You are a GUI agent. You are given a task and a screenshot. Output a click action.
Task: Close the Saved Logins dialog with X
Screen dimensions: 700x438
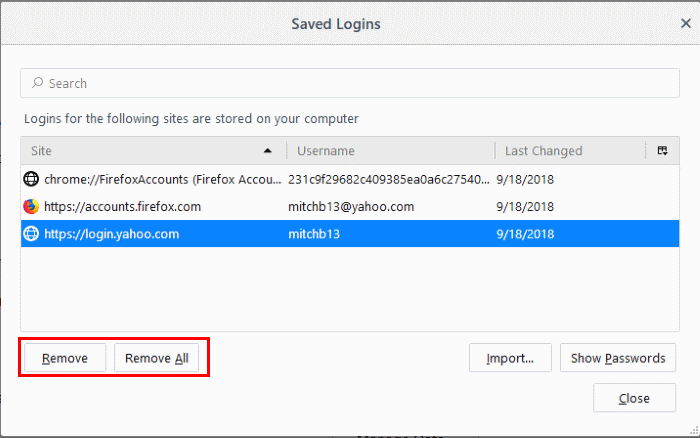[686, 23]
